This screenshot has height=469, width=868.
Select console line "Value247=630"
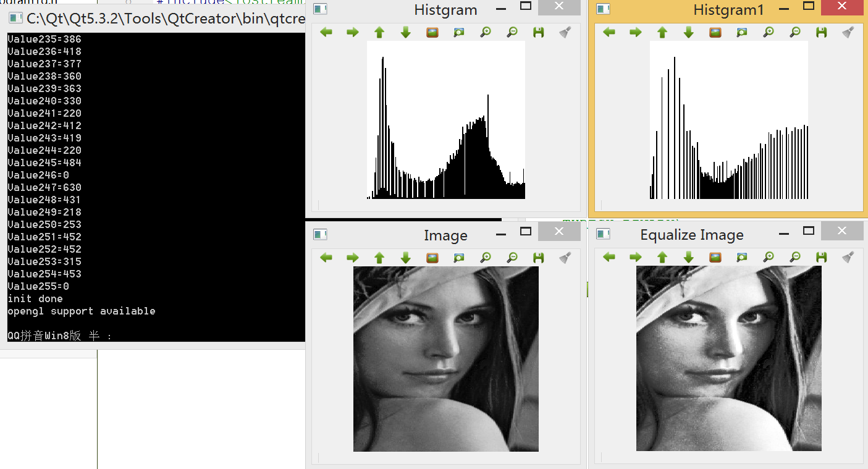click(x=44, y=187)
